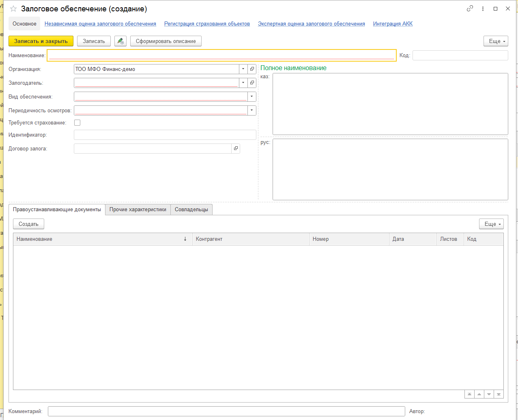
Task: Click the Записать и закрыть button
Action: [41, 41]
